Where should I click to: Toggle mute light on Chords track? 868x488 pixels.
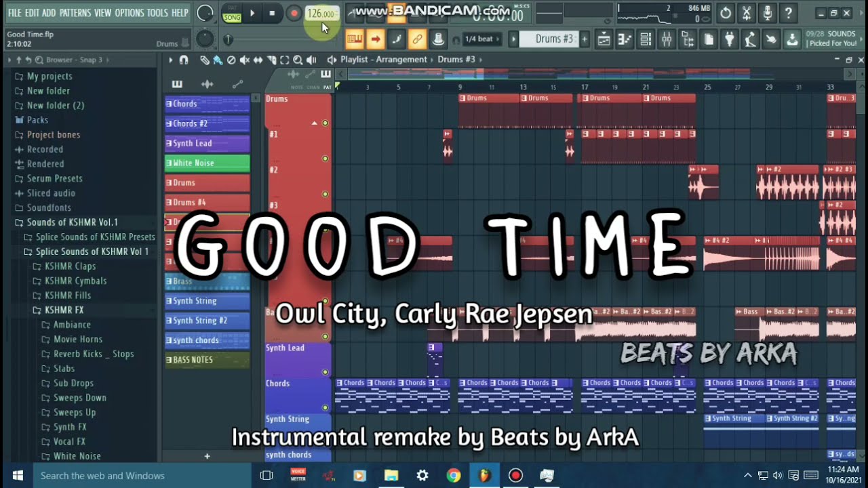point(325,407)
